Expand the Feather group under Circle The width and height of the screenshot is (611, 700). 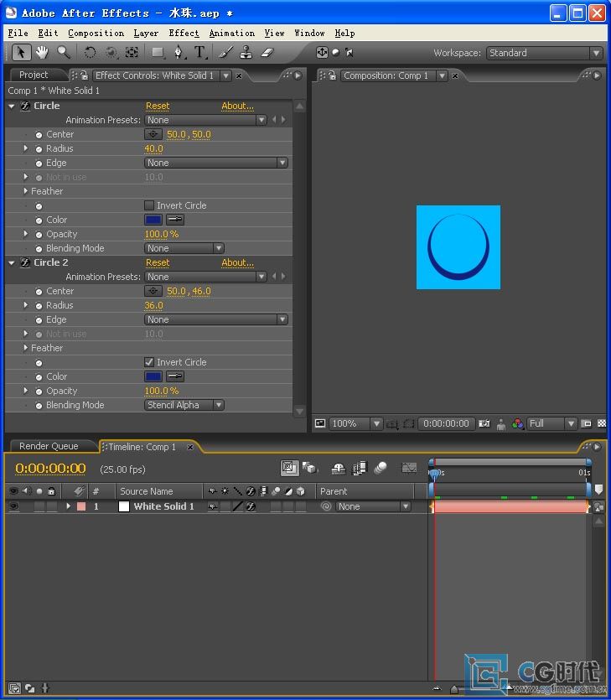coord(26,191)
